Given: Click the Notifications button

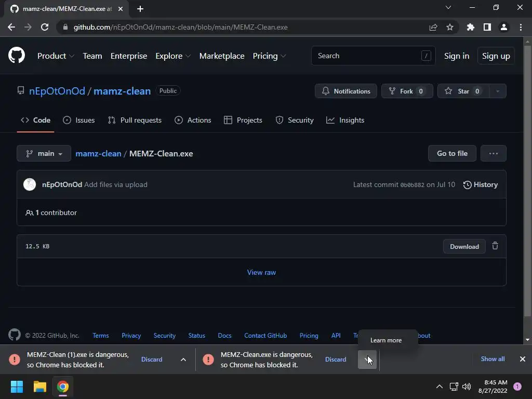Looking at the screenshot, I should (x=345, y=91).
